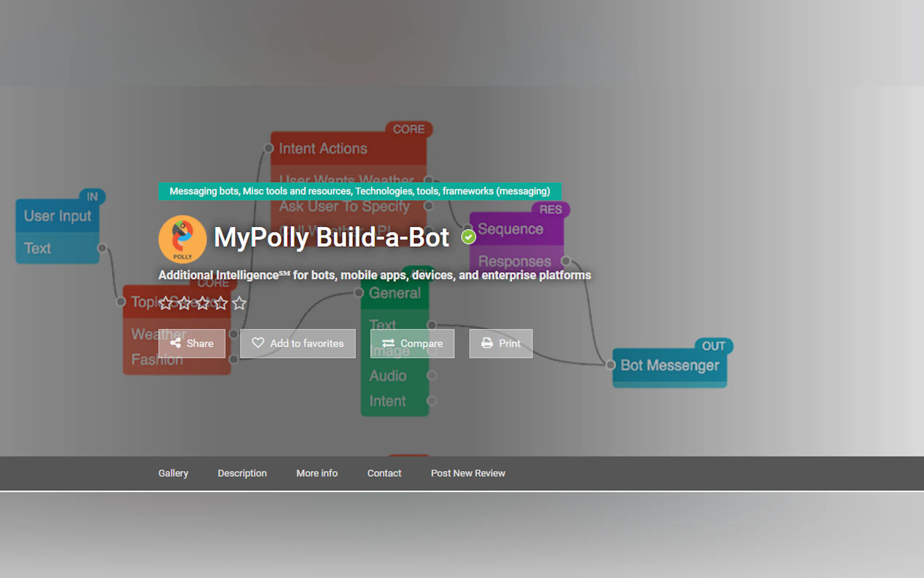Open Post New Review section
Viewport: 924px width, 578px height.
(467, 473)
